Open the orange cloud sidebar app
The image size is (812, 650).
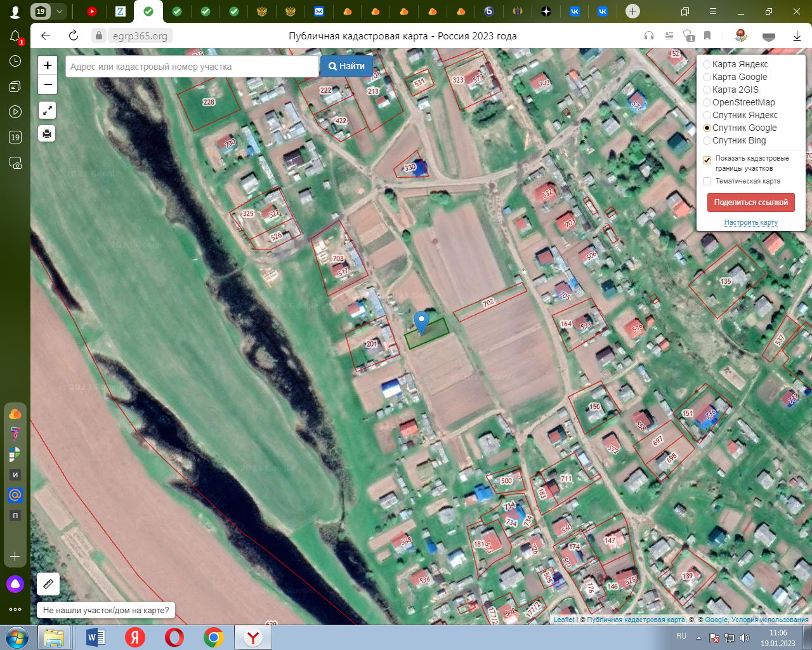click(15, 414)
